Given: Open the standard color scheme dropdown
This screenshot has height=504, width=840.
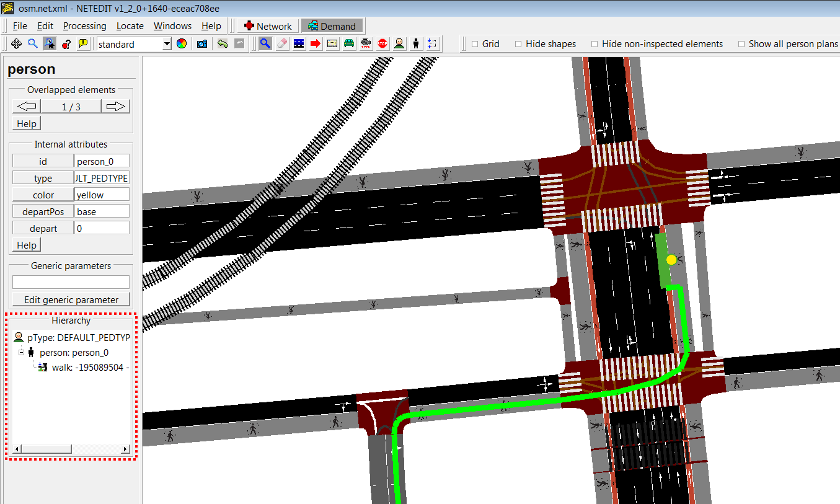Looking at the screenshot, I should pyautogui.click(x=167, y=44).
